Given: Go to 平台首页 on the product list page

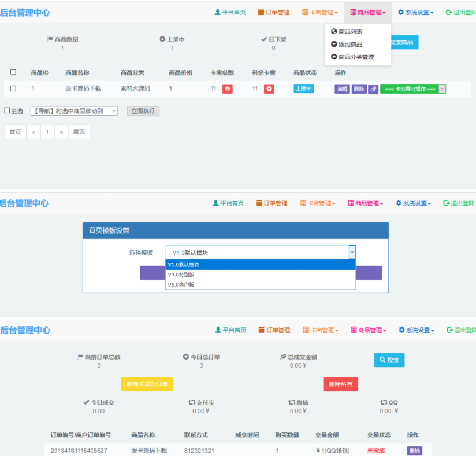Looking at the screenshot, I should tap(230, 12).
